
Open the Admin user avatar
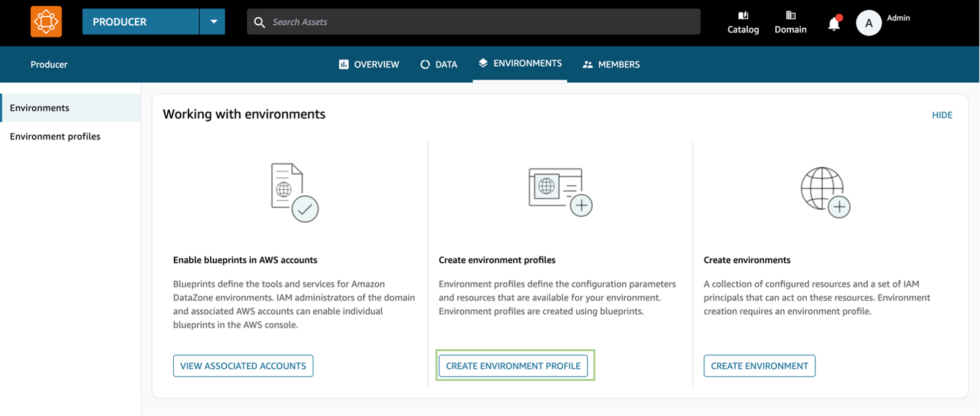869,23
